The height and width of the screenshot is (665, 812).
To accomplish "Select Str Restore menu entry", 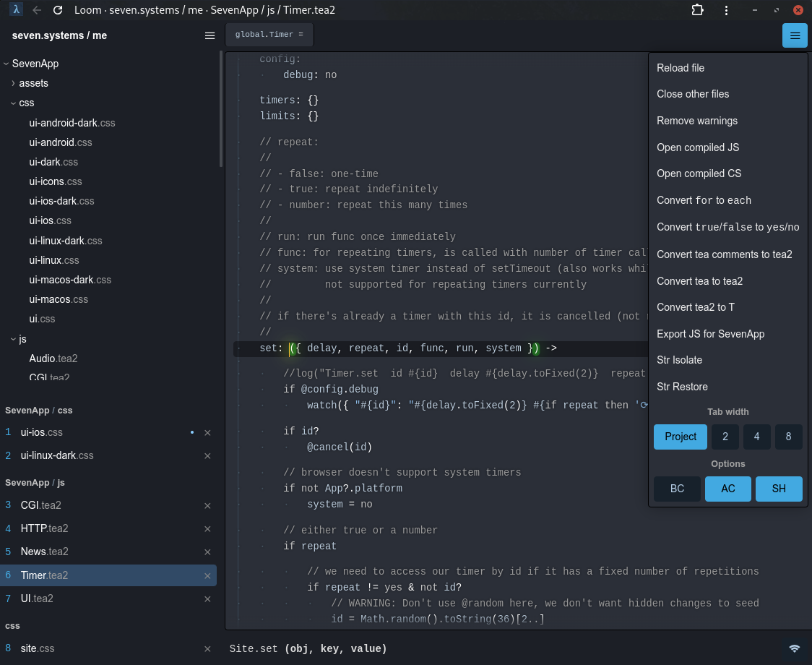I will tap(727, 387).
